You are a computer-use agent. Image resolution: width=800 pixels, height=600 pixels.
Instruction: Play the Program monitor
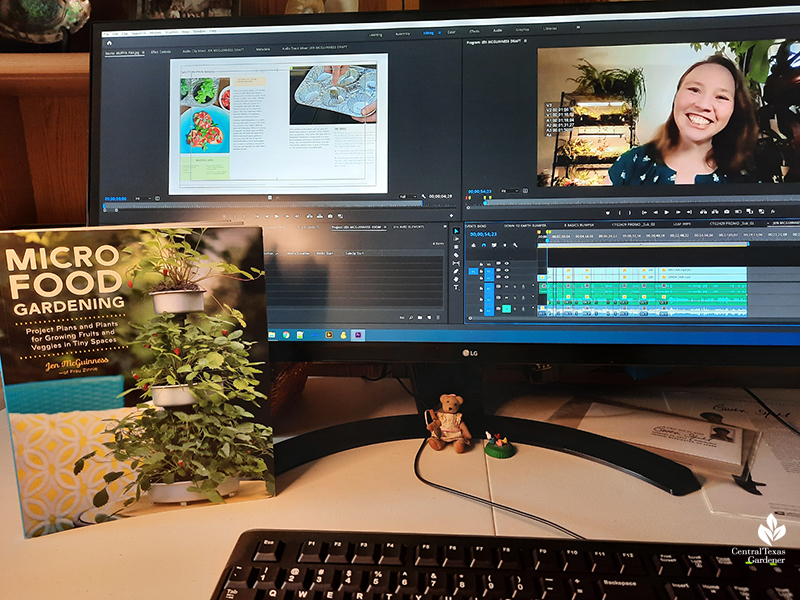667,212
